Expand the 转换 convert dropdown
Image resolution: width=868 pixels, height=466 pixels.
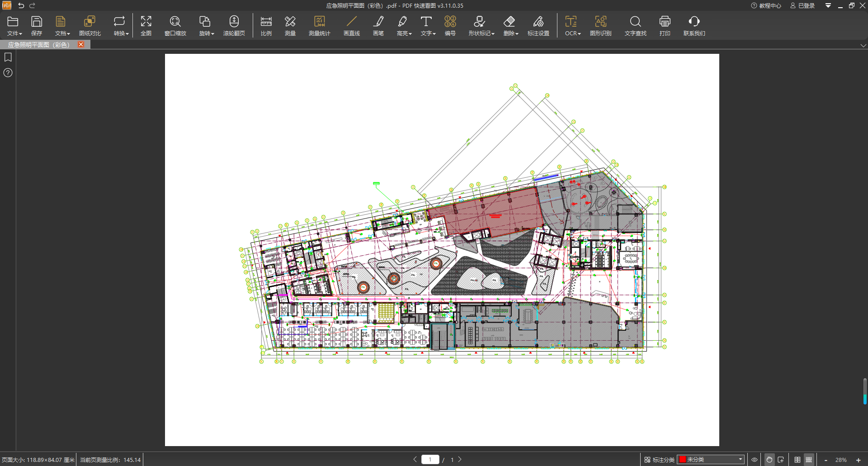(121, 26)
